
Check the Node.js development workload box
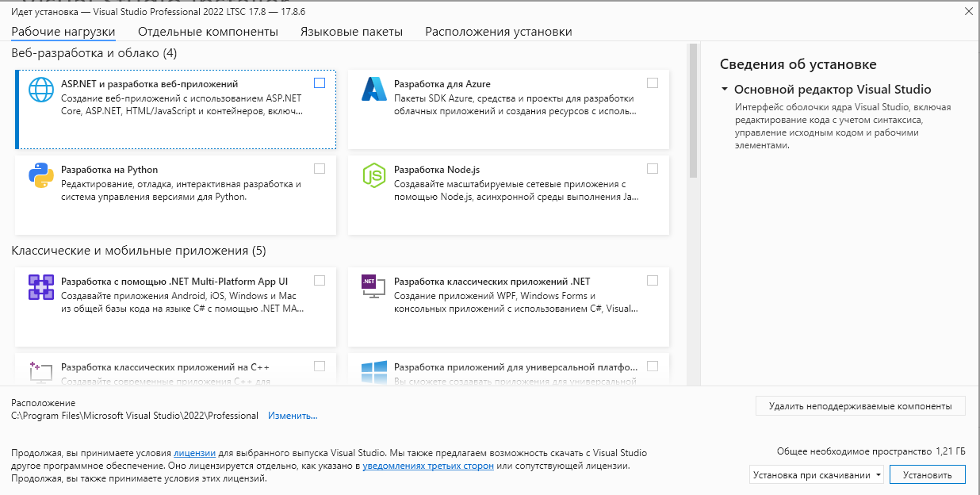(x=653, y=168)
